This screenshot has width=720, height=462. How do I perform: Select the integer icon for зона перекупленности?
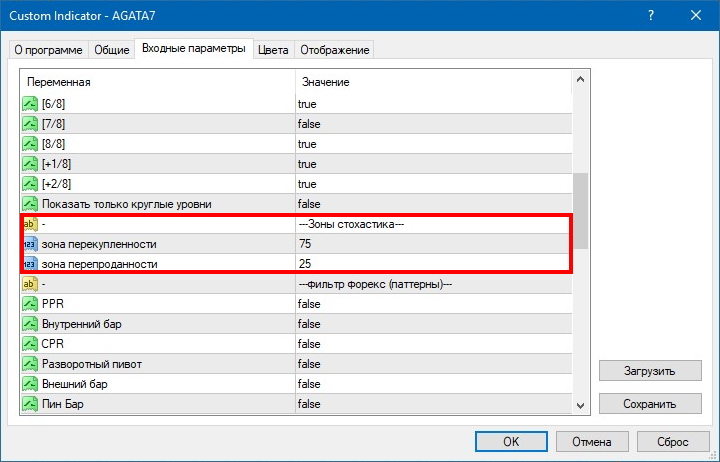click(x=30, y=244)
